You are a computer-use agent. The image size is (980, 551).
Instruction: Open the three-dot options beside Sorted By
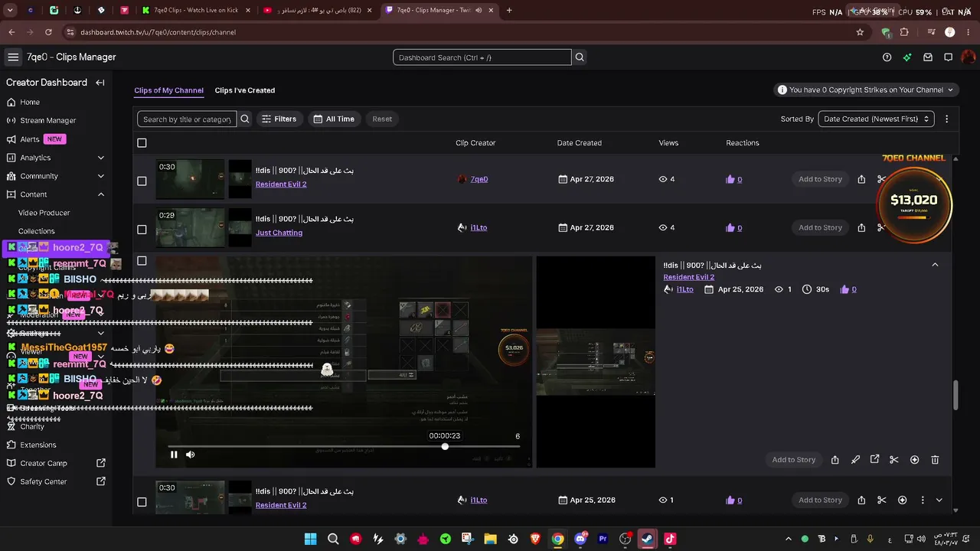[947, 119]
